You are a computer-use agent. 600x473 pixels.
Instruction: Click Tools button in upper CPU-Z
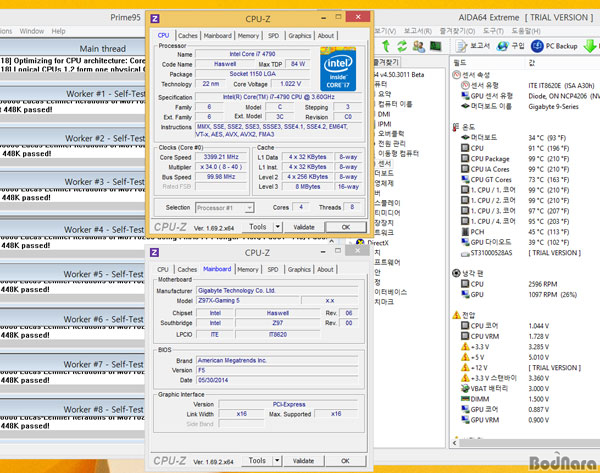tap(258, 227)
